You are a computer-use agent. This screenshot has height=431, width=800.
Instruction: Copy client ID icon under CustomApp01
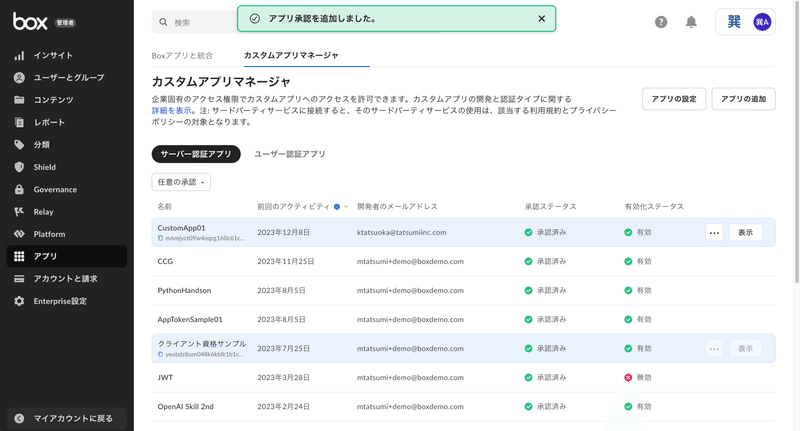click(160, 238)
